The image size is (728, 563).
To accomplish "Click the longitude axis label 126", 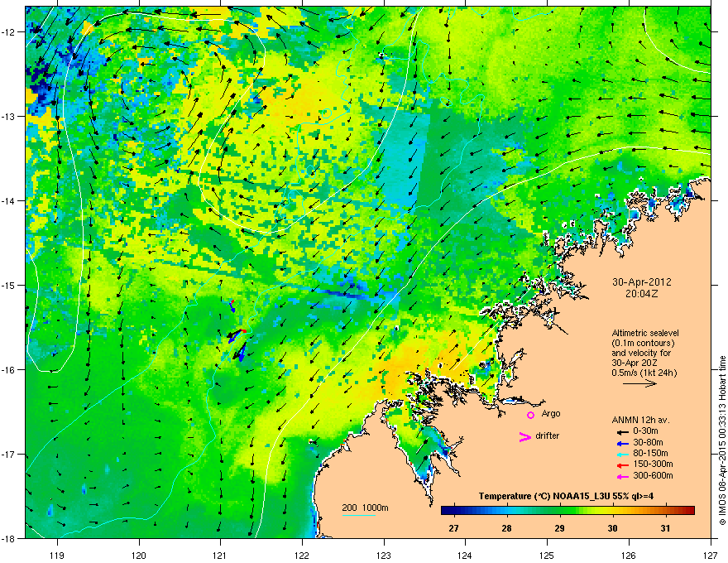I will tap(629, 555).
